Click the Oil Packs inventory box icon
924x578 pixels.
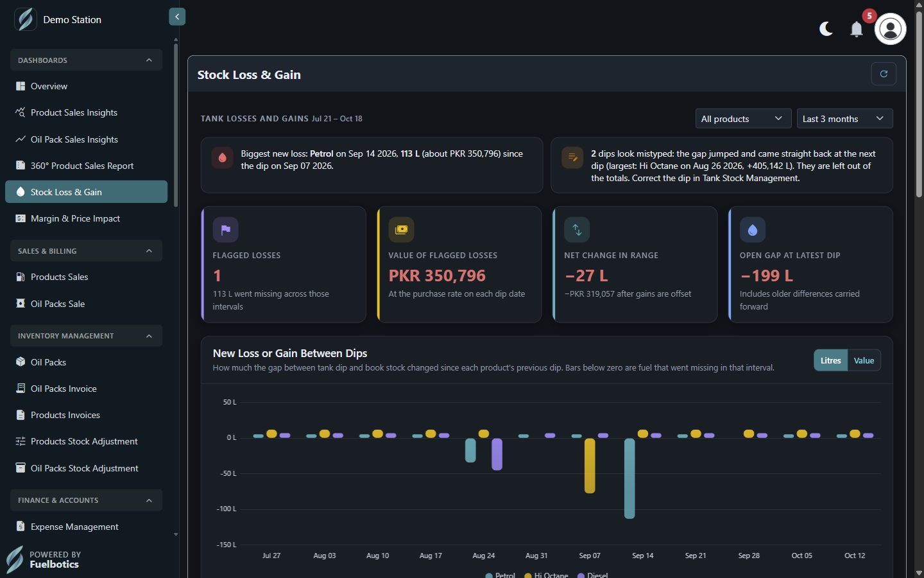21,362
